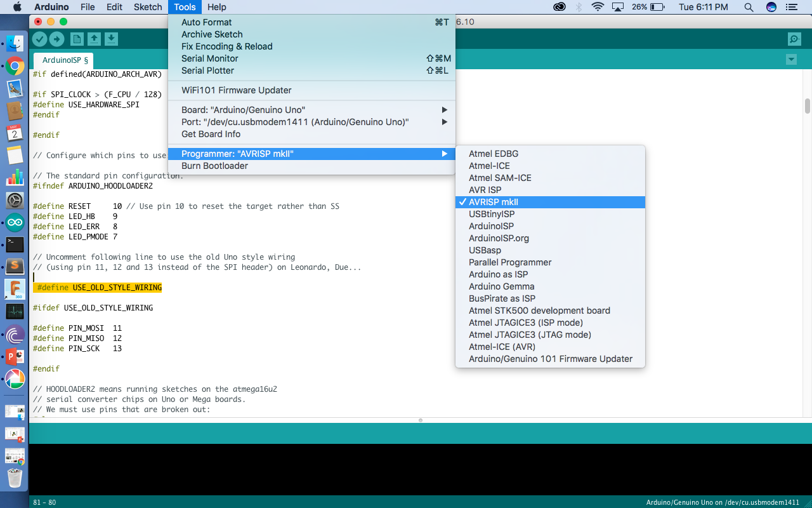This screenshot has height=508, width=812.
Task: Open the Apple menu
Action: coord(17,7)
